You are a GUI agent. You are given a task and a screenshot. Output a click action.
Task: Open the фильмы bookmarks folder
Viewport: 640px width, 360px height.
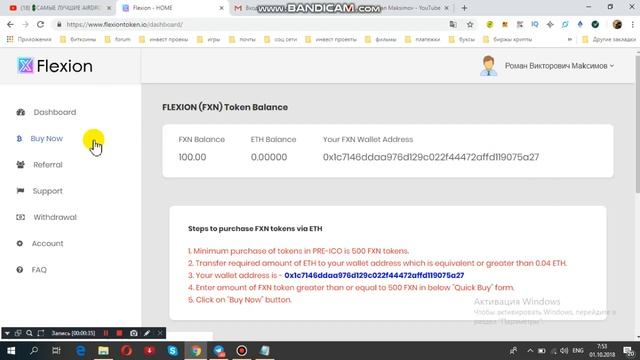point(381,40)
